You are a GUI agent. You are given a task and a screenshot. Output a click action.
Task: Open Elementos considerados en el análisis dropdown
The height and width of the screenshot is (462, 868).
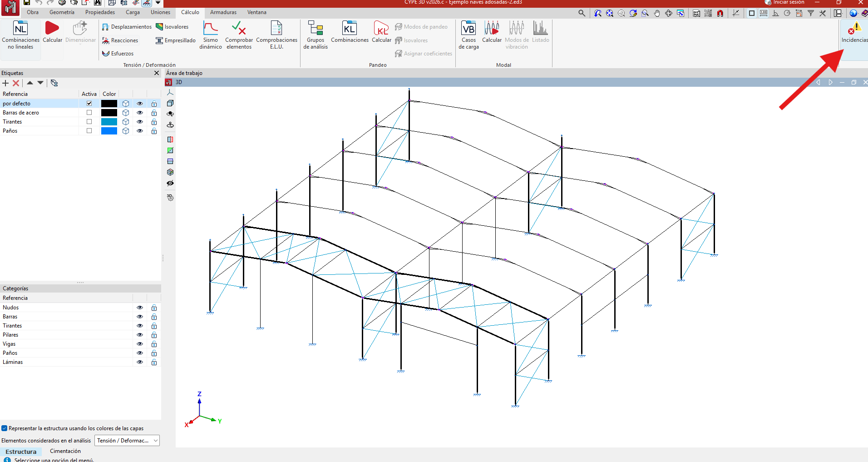pos(127,441)
